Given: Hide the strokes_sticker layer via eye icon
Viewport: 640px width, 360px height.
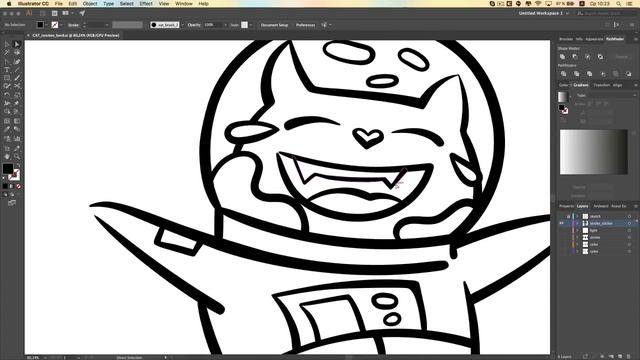Looking at the screenshot, I should pos(562,223).
